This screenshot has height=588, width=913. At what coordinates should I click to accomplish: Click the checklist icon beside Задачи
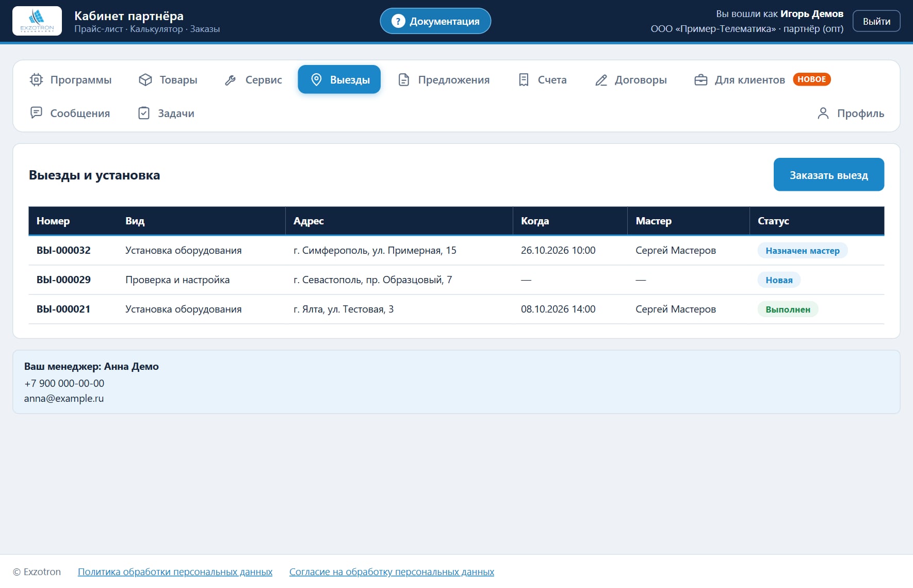144,113
